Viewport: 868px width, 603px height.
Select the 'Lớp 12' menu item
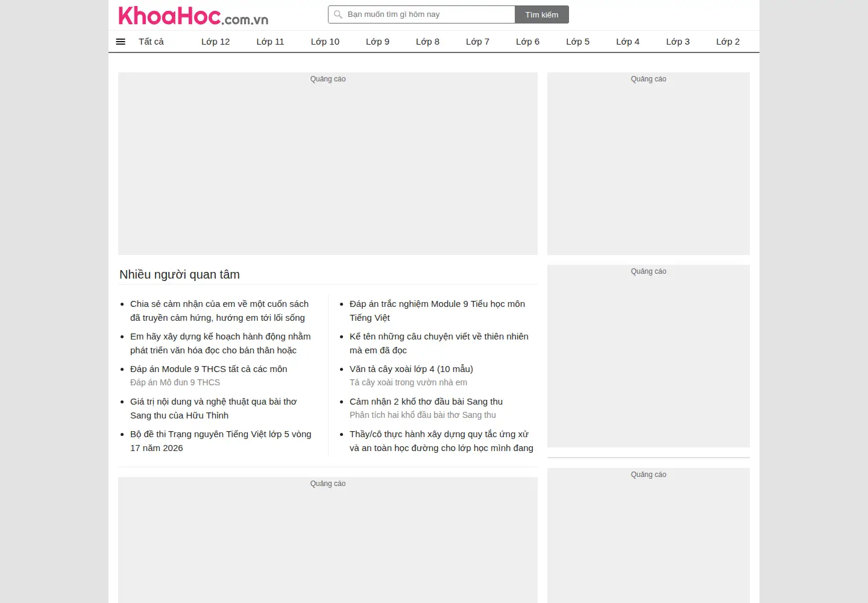pos(216,42)
